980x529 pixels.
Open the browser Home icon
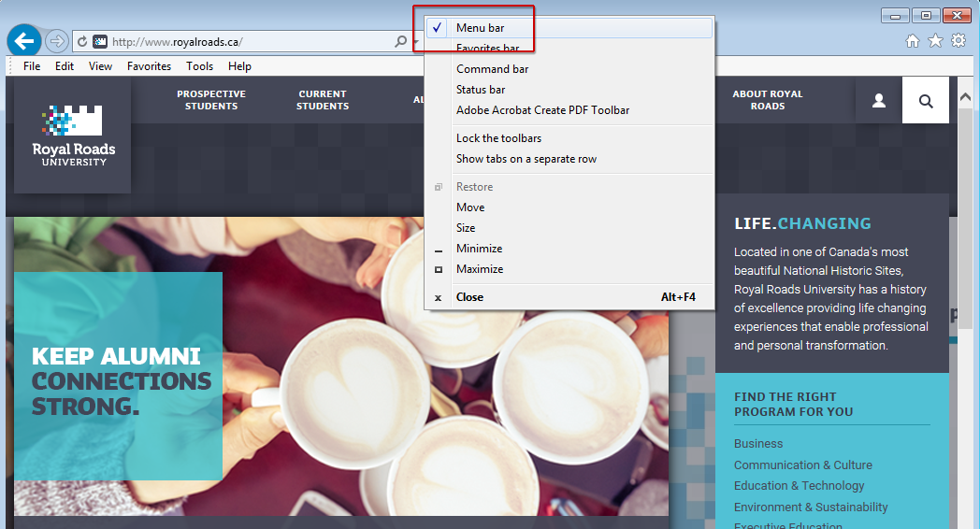point(913,41)
